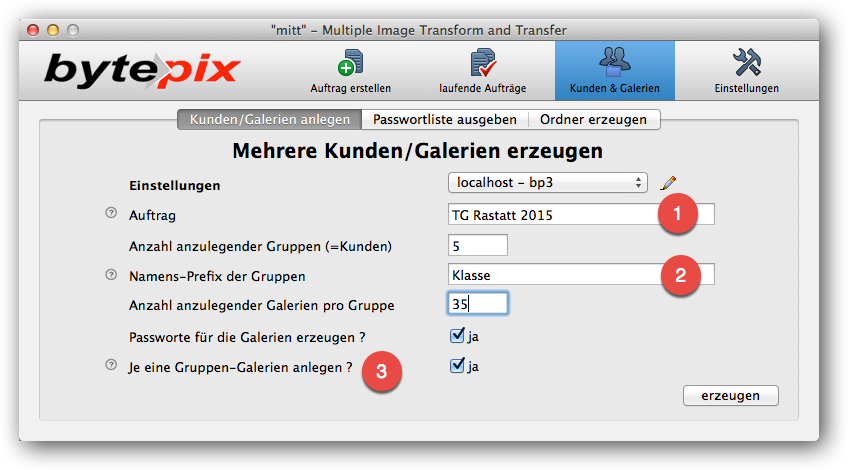Click the Anzahl Gruppen field showing 5
Screen dimensions: 848x470
pos(478,245)
